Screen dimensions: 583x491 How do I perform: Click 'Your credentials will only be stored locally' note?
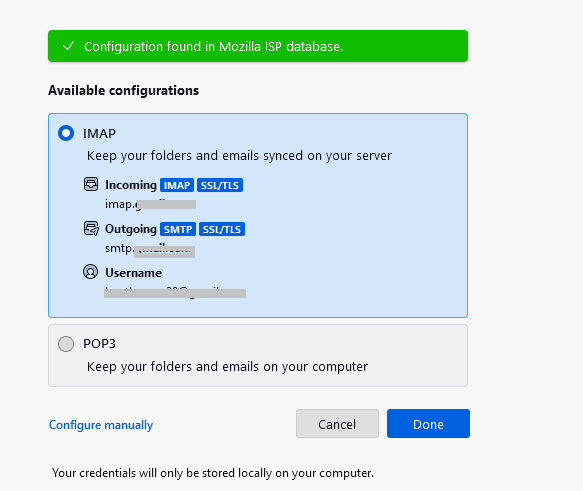pyautogui.click(x=213, y=473)
